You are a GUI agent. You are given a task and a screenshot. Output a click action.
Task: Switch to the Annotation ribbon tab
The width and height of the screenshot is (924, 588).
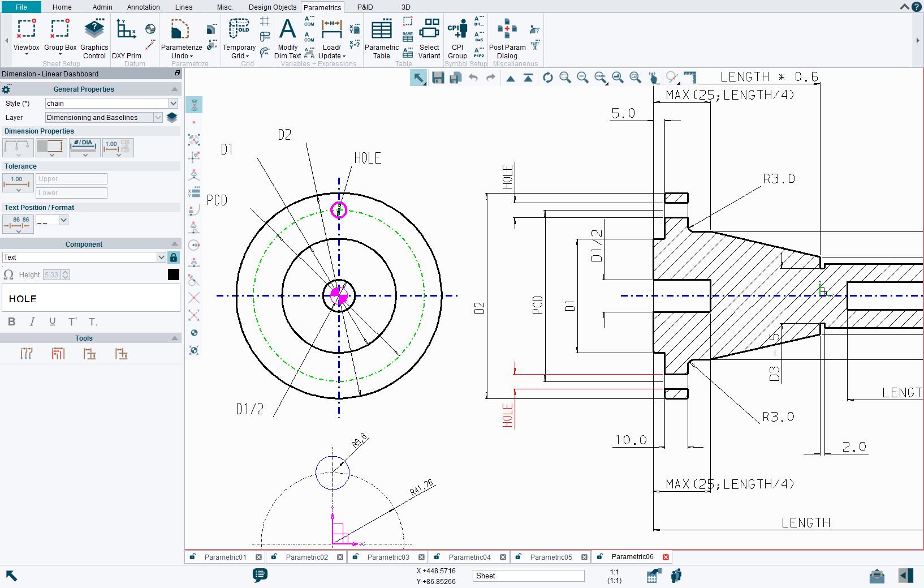pos(143,7)
